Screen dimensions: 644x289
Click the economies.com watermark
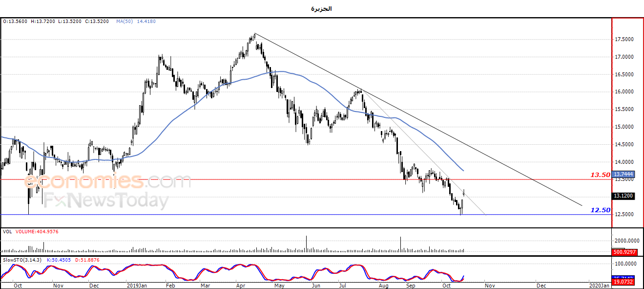(107, 181)
